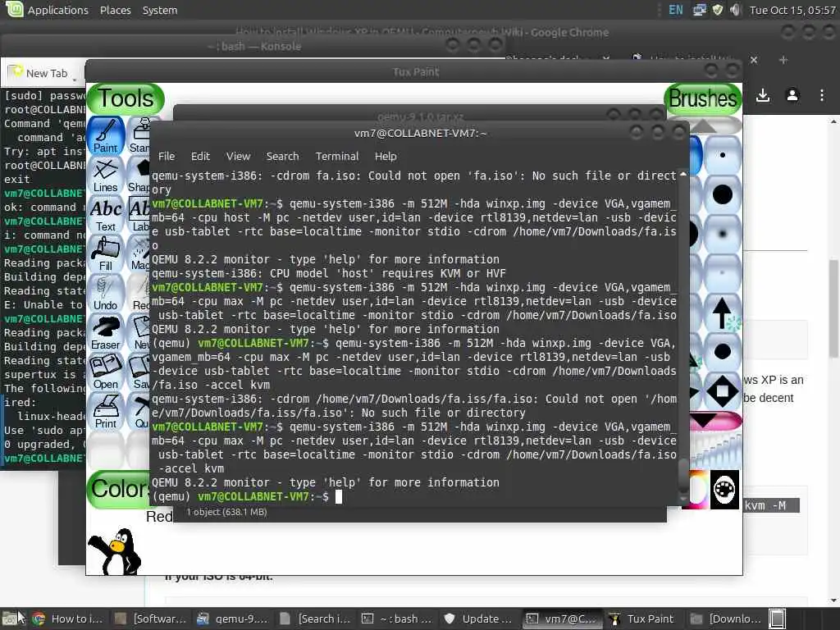Image resolution: width=840 pixels, height=630 pixels.
Task: Open the terminal Help menu
Action: (x=386, y=157)
